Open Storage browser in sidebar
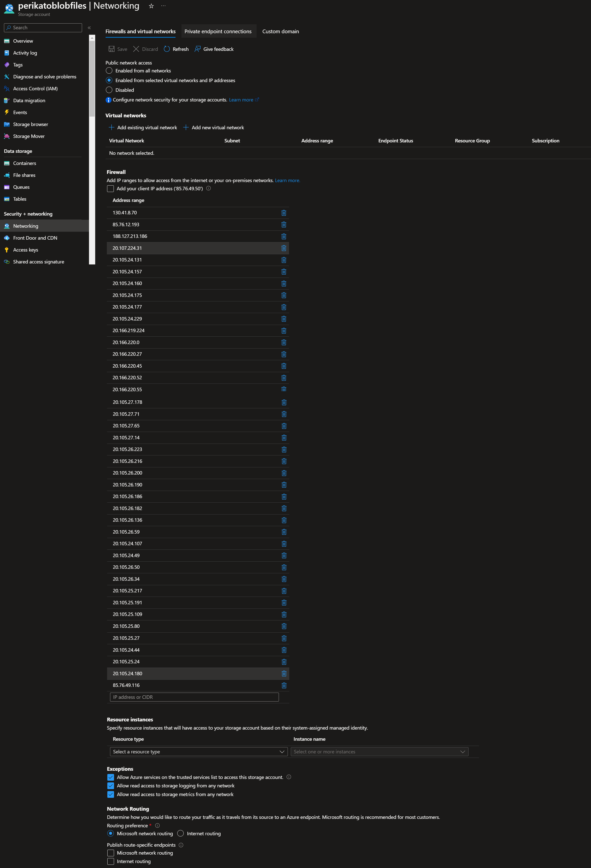 (30, 124)
